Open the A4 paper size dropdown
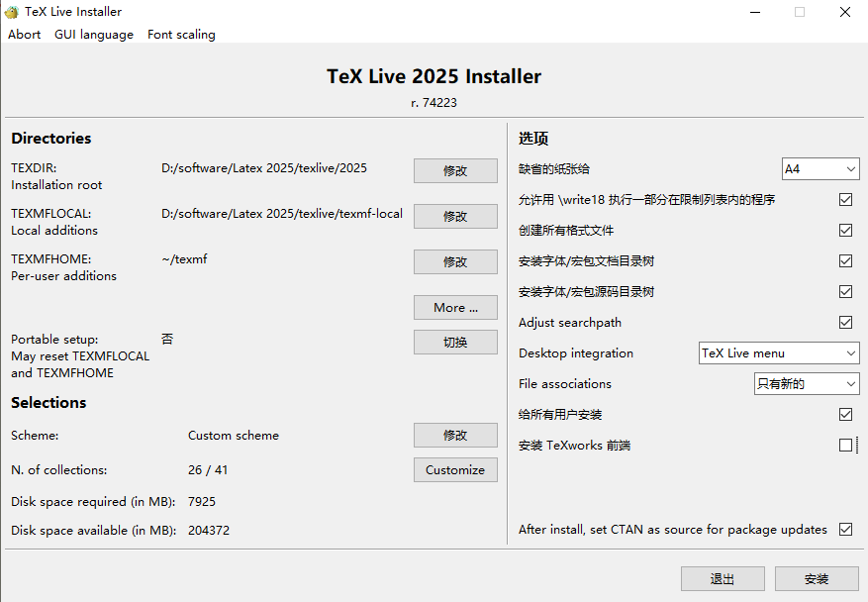 click(x=820, y=169)
